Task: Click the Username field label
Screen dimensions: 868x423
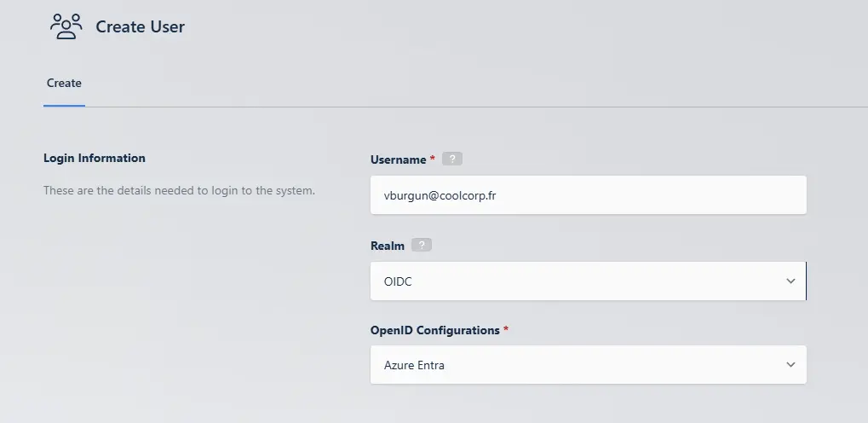Action: tap(398, 159)
